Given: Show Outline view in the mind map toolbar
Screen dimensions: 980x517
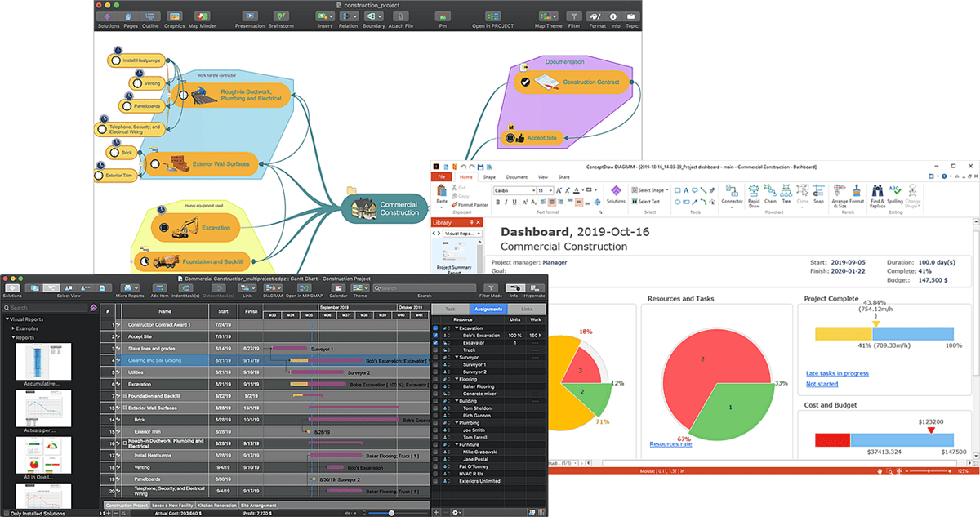Looking at the screenshot, I should tap(150, 19).
